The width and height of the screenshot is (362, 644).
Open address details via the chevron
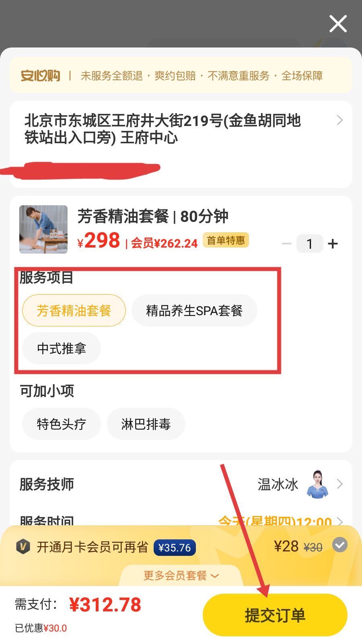[340, 120]
